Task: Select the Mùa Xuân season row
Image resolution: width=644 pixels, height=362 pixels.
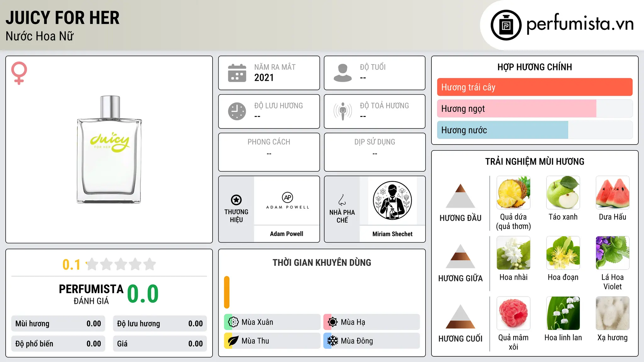Action: tap(272, 322)
